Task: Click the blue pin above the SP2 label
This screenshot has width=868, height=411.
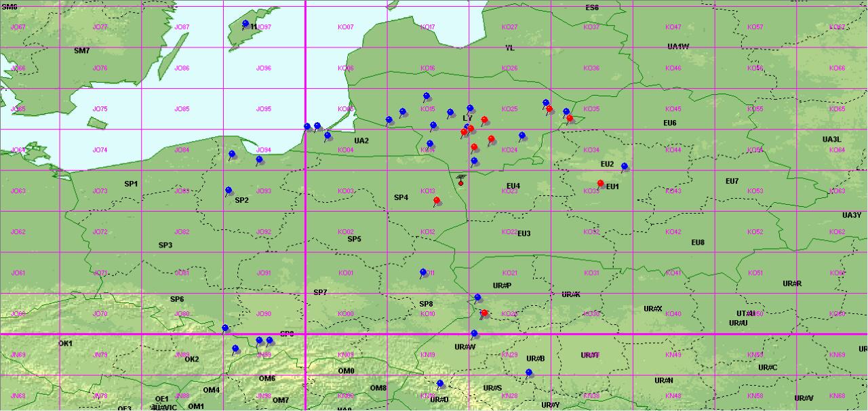Action: click(229, 191)
